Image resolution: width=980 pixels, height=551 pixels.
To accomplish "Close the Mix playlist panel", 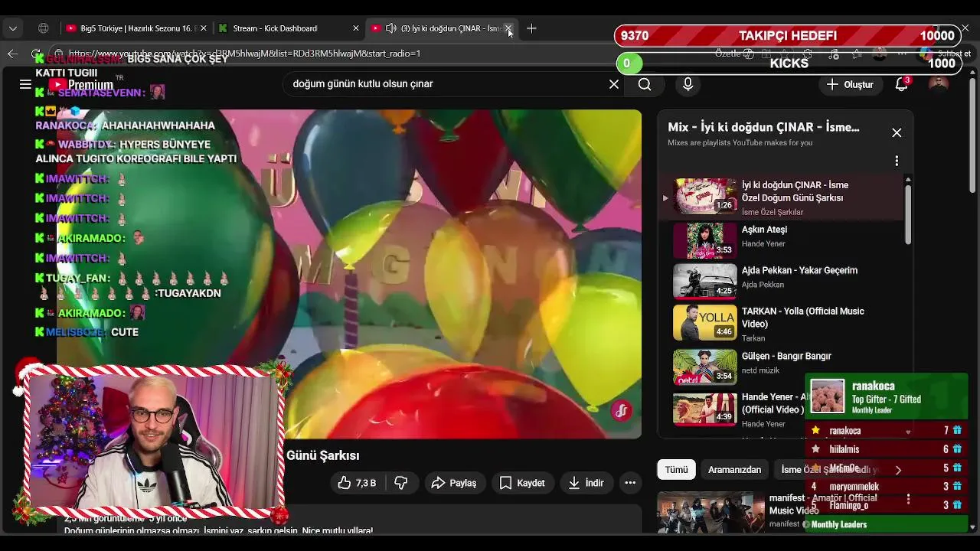I will pyautogui.click(x=897, y=132).
